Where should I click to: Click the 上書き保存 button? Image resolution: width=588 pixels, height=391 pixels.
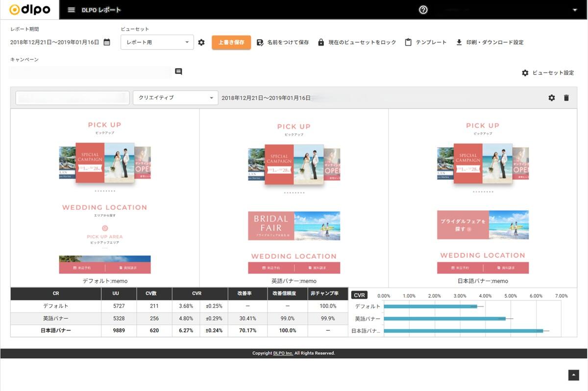[231, 43]
